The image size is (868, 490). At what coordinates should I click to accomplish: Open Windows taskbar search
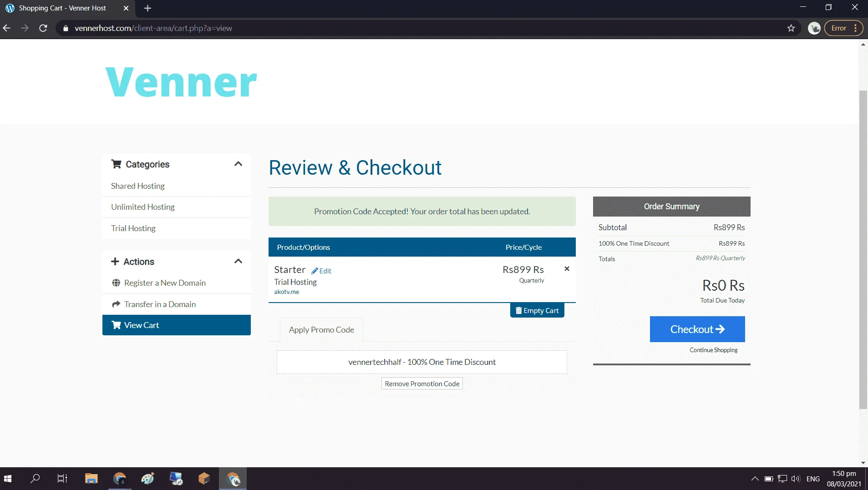coord(35,479)
